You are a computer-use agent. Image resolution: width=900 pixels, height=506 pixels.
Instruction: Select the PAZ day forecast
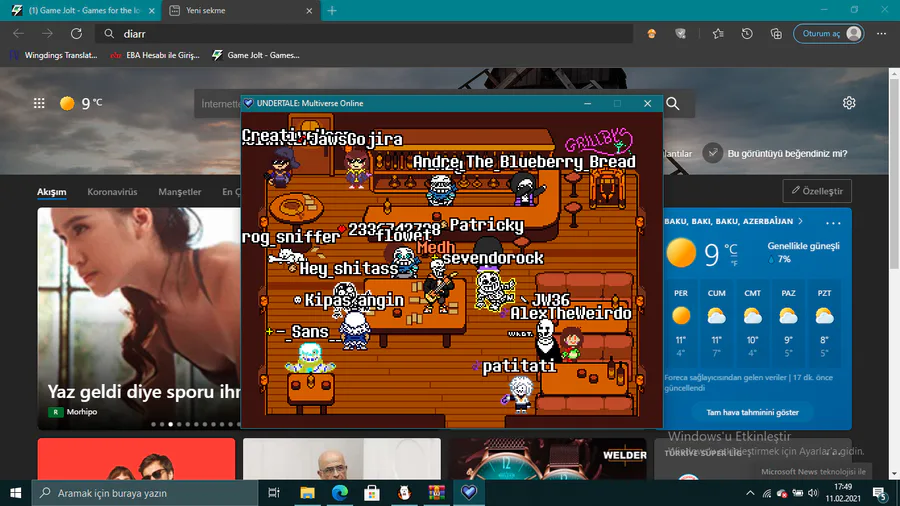pyautogui.click(x=788, y=324)
